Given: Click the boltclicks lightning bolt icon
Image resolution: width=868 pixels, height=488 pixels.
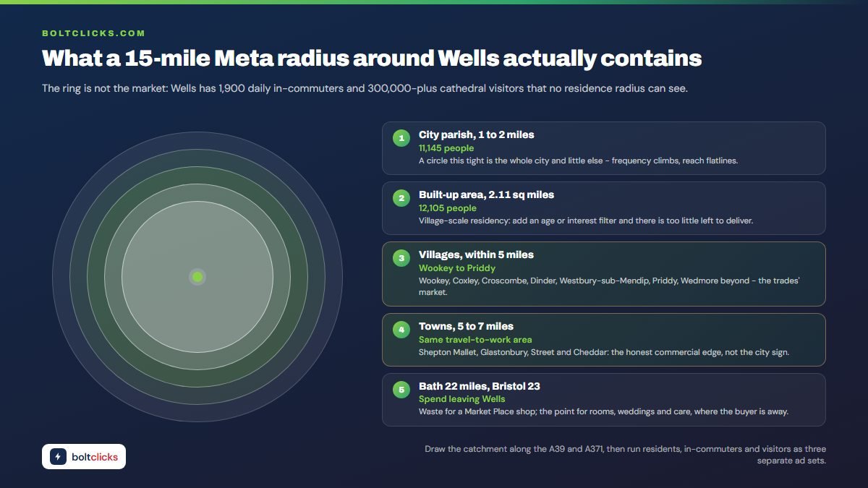Looking at the screenshot, I should [x=58, y=457].
